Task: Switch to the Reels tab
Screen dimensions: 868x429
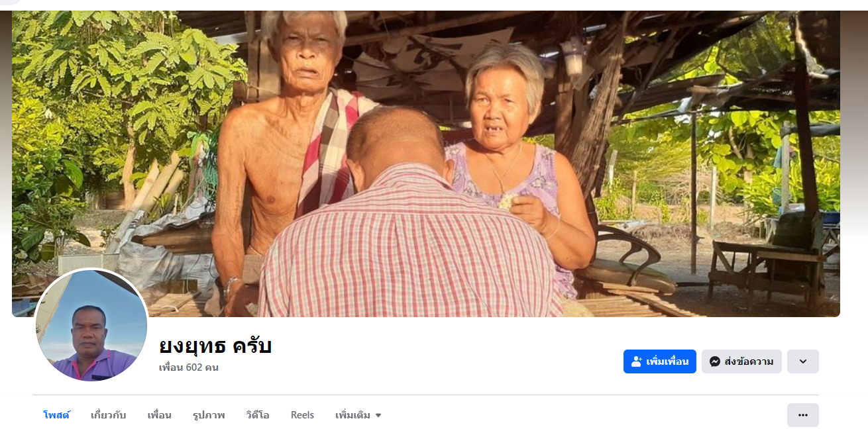Action: (302, 415)
